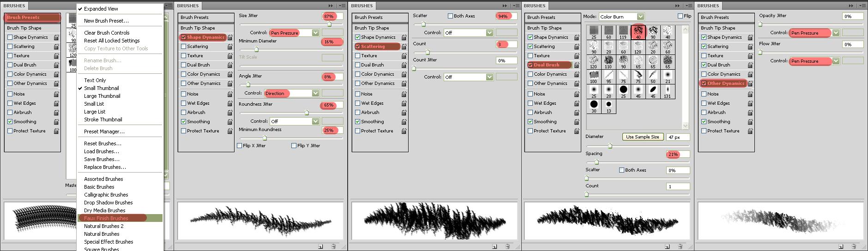The width and height of the screenshot is (868, 251).
Task: Enable the Flip X Jitter checkbox
Action: [240, 146]
